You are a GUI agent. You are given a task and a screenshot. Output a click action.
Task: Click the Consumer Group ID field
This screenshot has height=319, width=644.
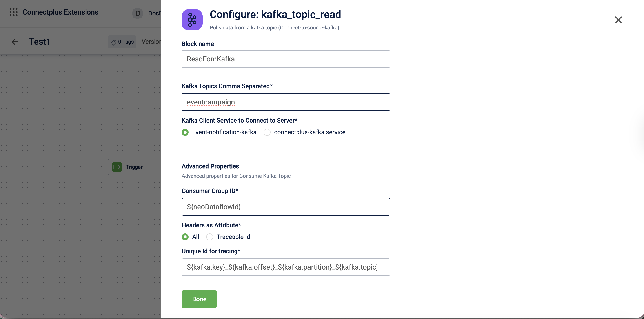pos(286,207)
